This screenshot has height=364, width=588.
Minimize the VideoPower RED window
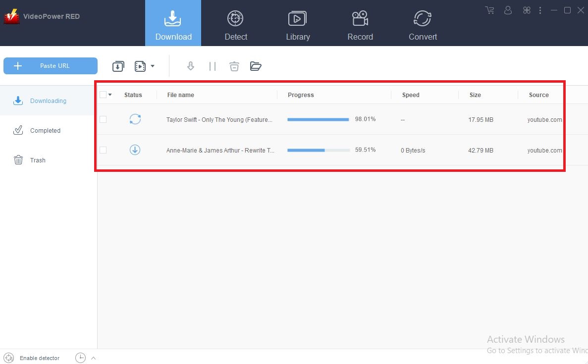click(x=554, y=10)
